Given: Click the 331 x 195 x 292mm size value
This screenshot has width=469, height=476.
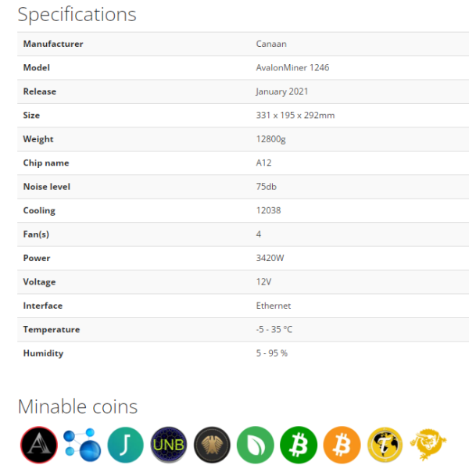Looking at the screenshot, I should [295, 116].
